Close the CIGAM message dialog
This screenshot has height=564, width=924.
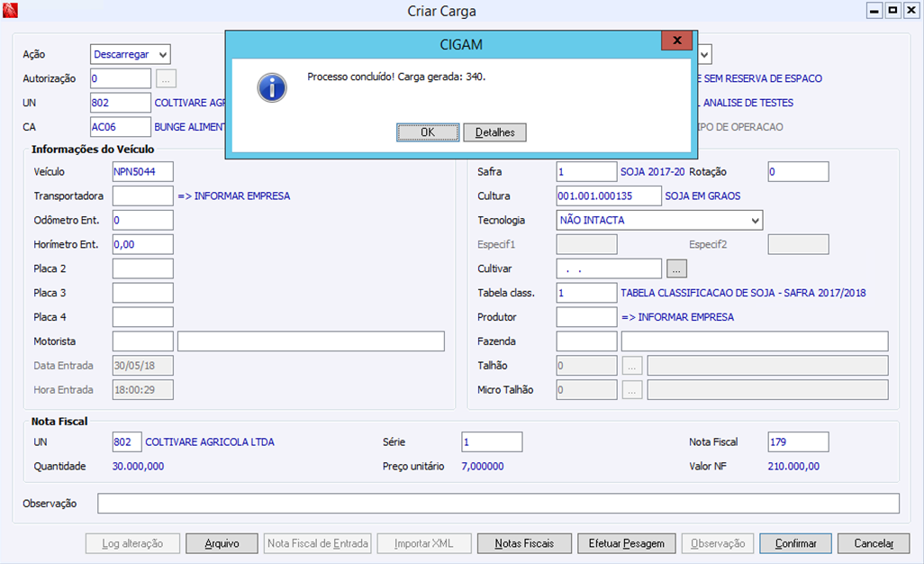click(676, 40)
